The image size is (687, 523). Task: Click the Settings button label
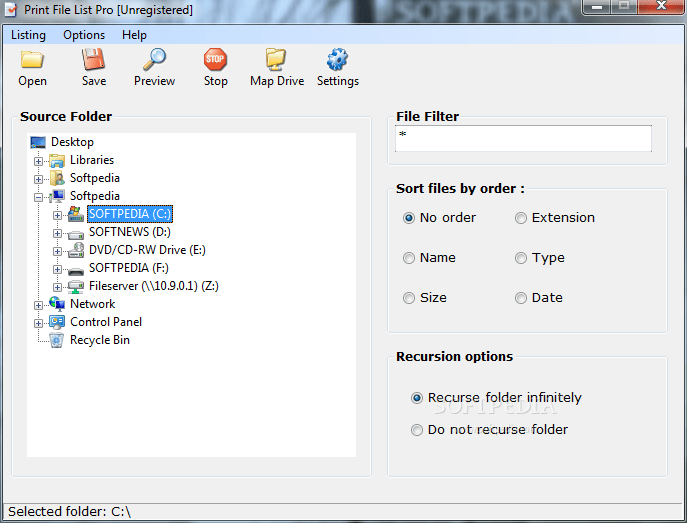pyautogui.click(x=338, y=81)
